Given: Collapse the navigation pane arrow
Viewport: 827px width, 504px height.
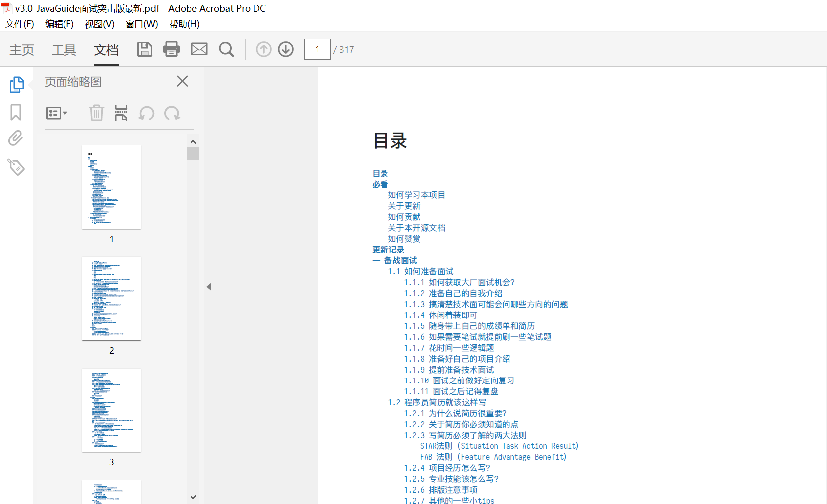Looking at the screenshot, I should 209,287.
